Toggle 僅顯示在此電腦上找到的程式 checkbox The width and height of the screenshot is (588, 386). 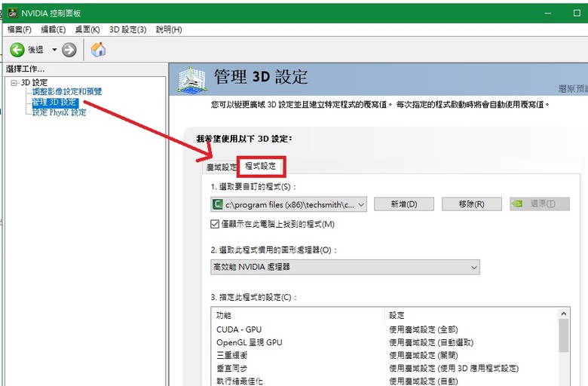pos(215,225)
